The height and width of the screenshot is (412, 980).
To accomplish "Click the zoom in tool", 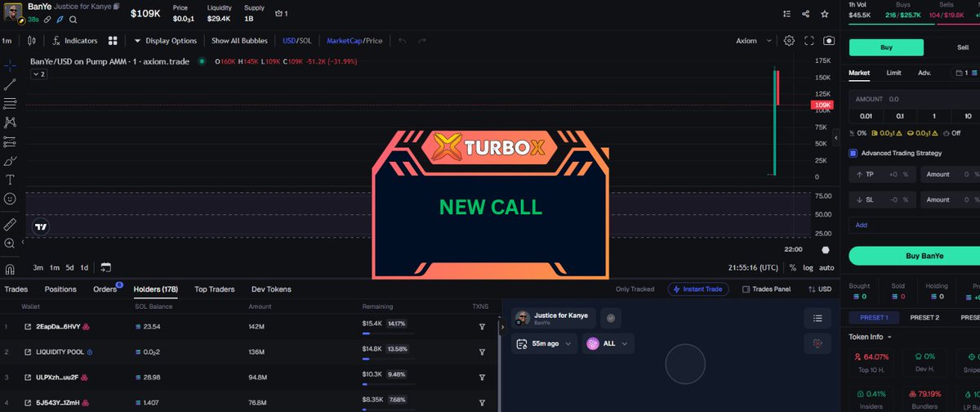I will click(x=10, y=243).
